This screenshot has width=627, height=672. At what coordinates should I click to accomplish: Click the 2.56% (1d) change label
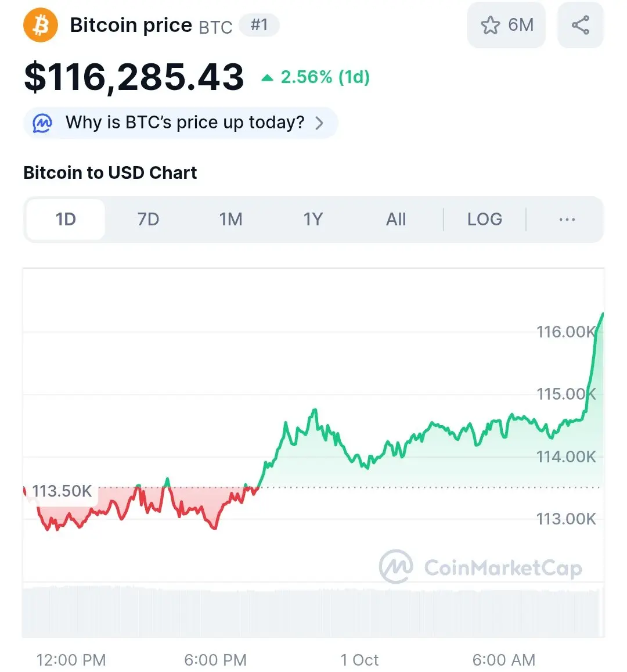[x=325, y=77]
